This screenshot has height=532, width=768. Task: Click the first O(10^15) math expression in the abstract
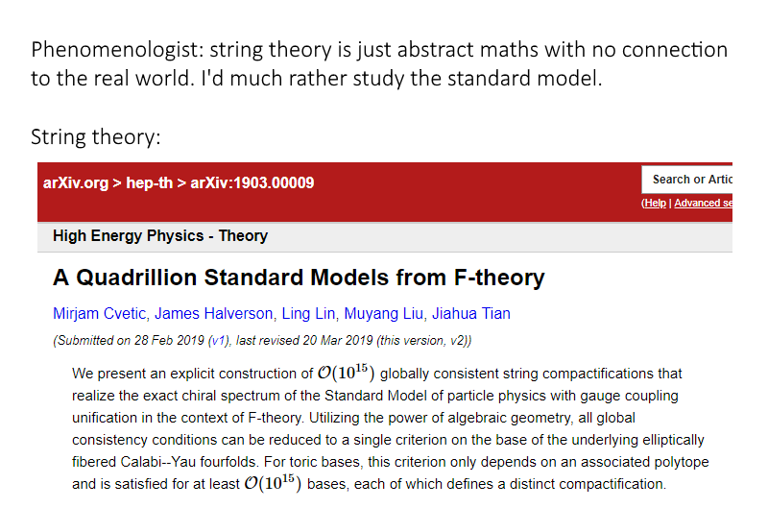(346, 373)
